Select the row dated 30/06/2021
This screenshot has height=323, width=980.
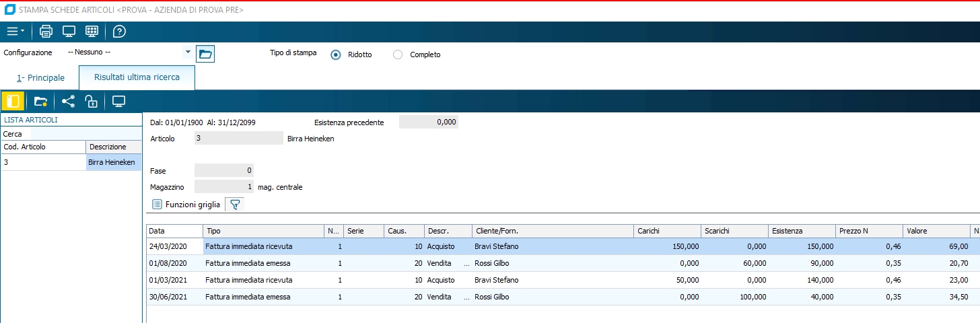pyautogui.click(x=563, y=297)
